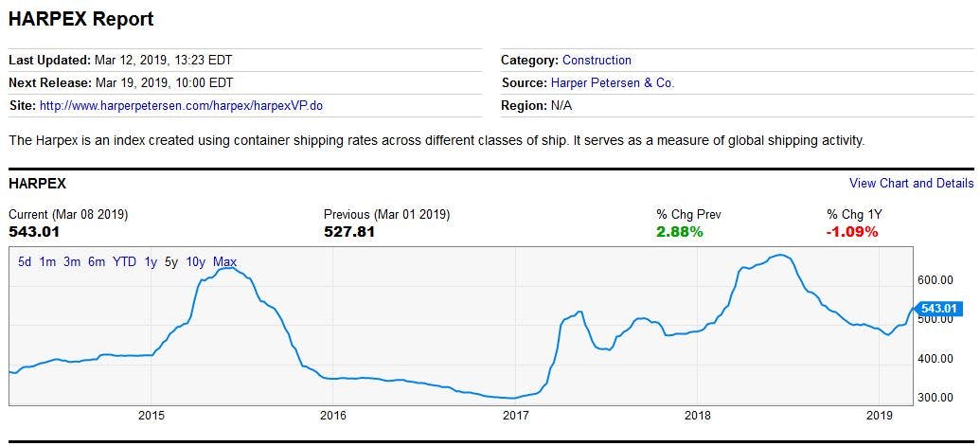Image resolution: width=980 pixels, height=446 pixels.
Task: Open the View Chart and Details link
Action: point(911,183)
